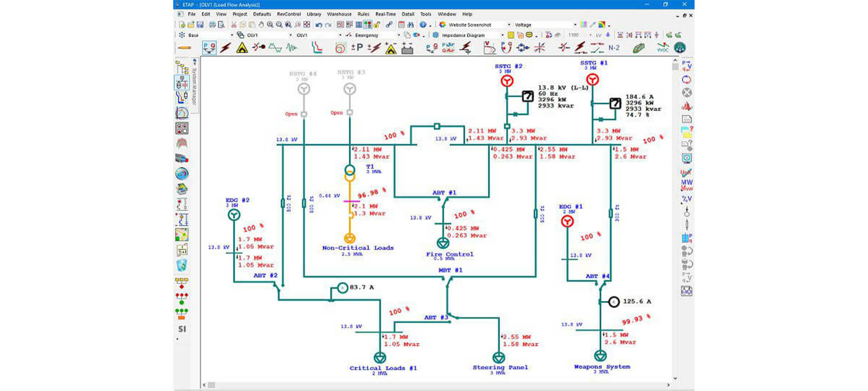Select the DC Load Flow ±P icon
Screen dimensions: 868x391
(357, 47)
